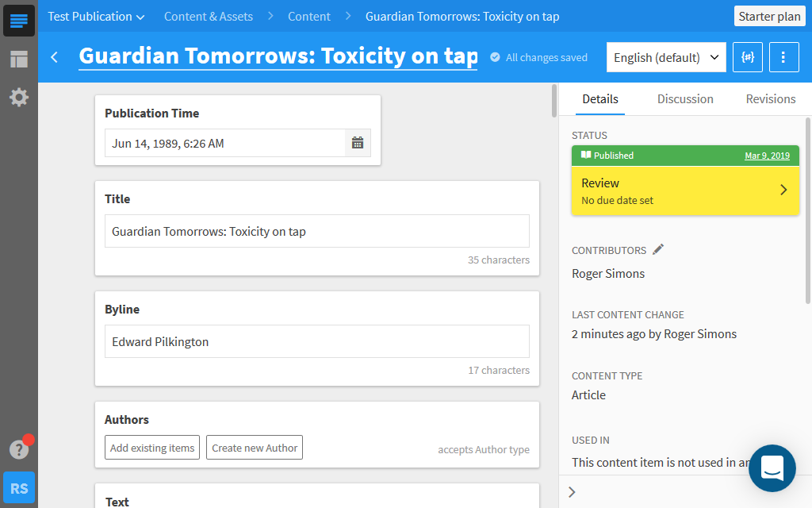Image resolution: width=812 pixels, height=508 pixels.
Task: Click the codename braces button
Action: click(748, 57)
